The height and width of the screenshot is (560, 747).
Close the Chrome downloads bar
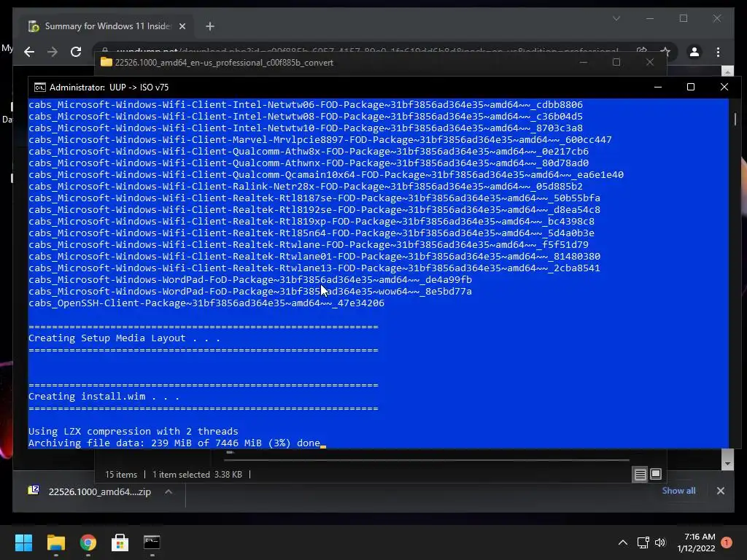click(x=720, y=491)
